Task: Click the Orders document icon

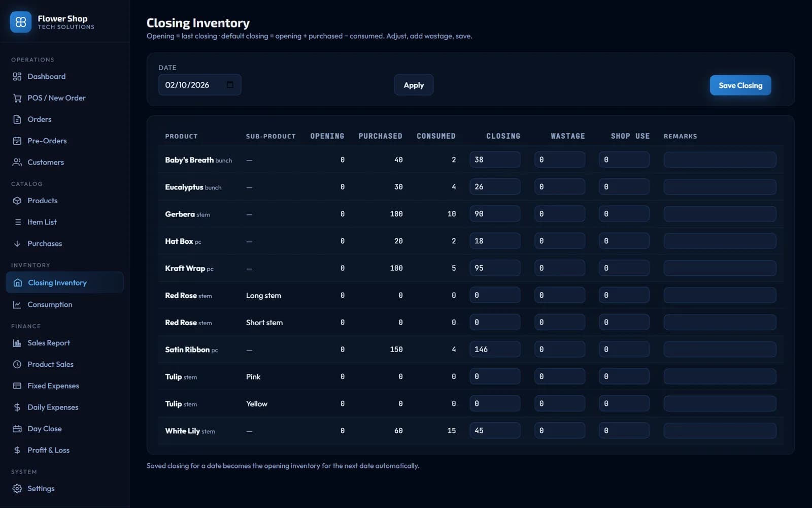Action: [x=17, y=119]
